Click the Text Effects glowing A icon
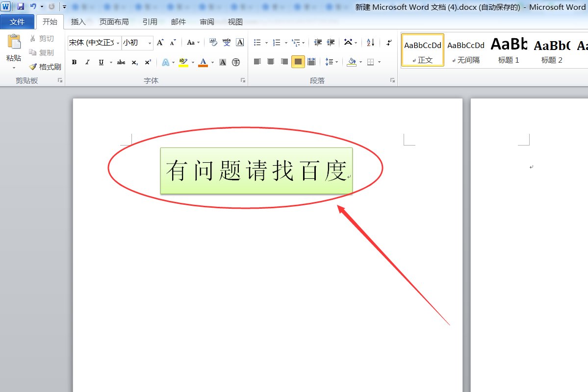 (x=165, y=62)
